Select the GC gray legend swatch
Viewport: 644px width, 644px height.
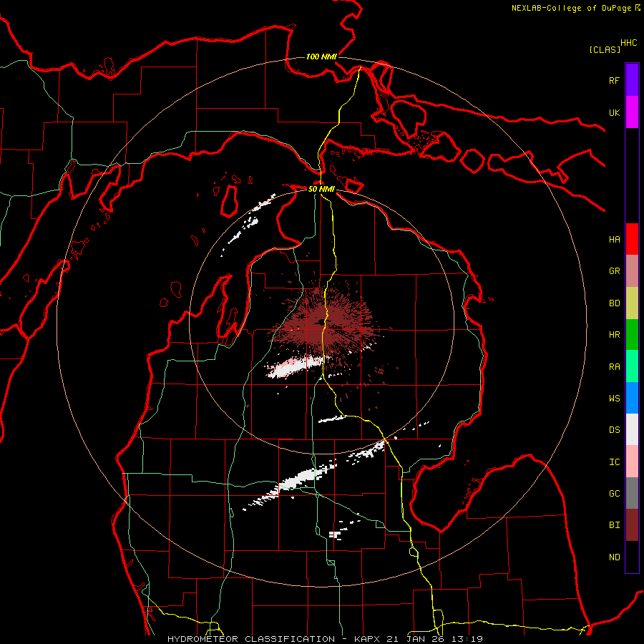[x=632, y=493]
